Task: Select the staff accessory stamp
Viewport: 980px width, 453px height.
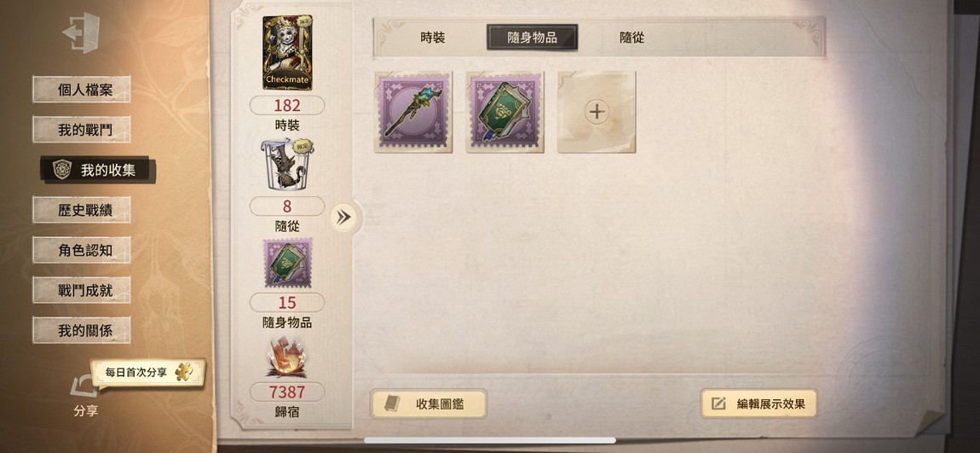Action: (413, 112)
